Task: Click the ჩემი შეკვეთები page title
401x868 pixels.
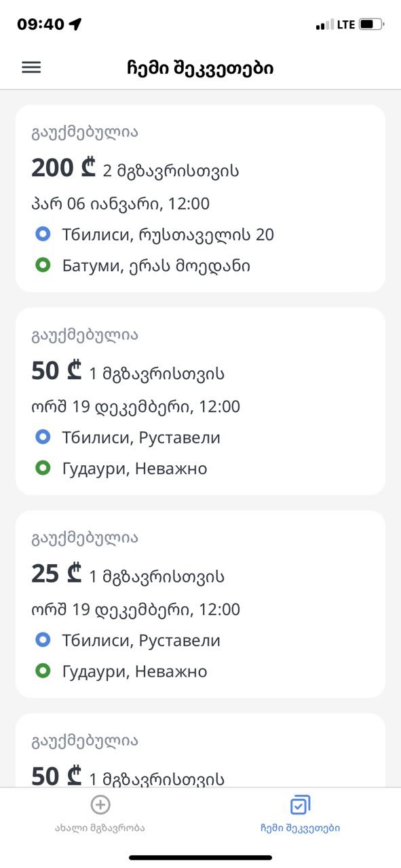Action: click(x=200, y=68)
